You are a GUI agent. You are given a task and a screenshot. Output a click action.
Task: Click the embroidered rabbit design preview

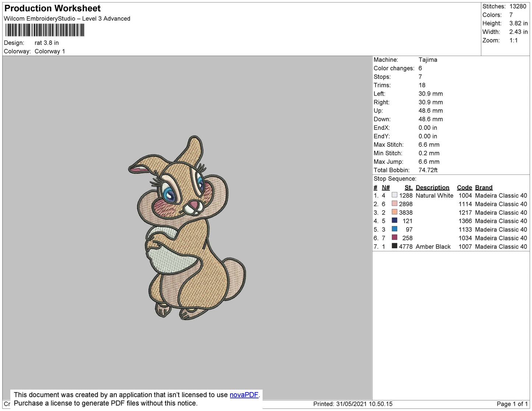coord(187,227)
